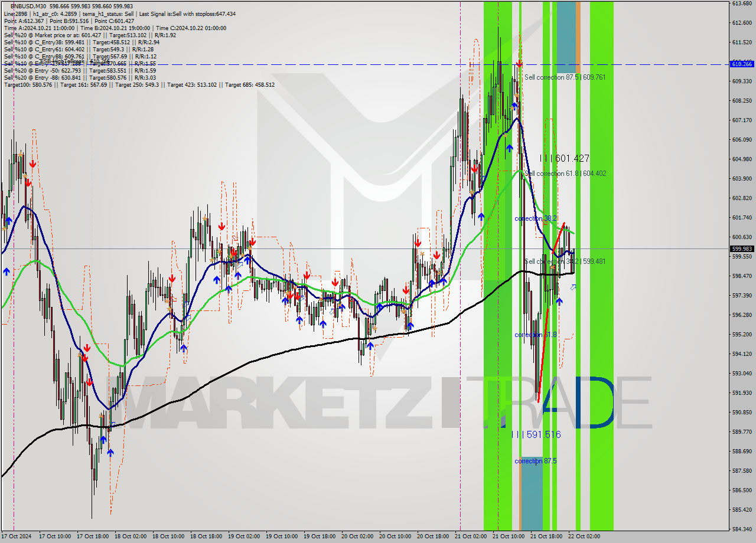Click the '20 Oct 10:00' time label
This screenshot has width=756, height=543.
(395, 537)
